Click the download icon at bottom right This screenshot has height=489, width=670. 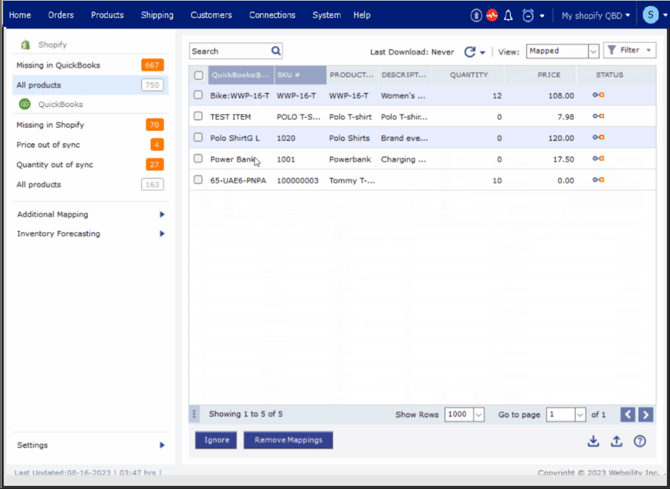pos(593,441)
